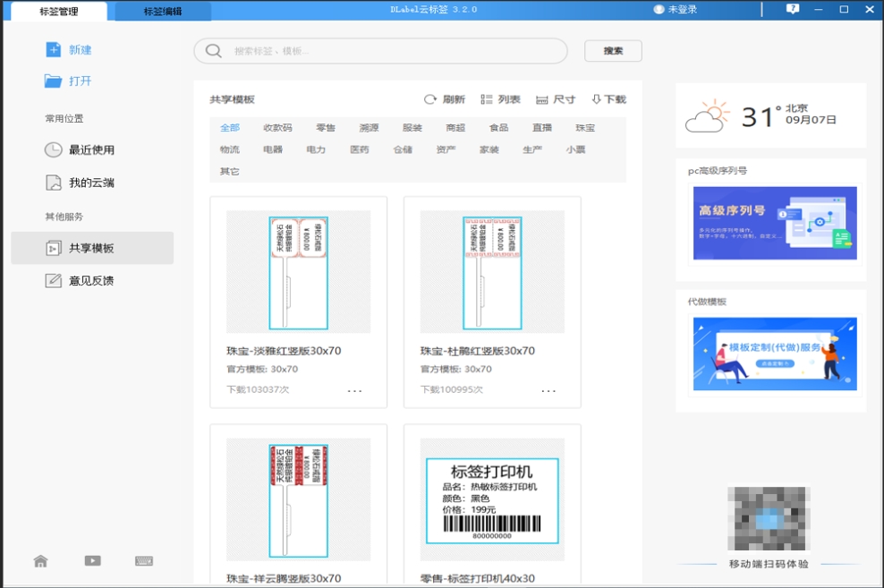Image resolution: width=884 pixels, height=588 pixels.
Task: Click the mobile QR code image
Action: [x=769, y=519]
